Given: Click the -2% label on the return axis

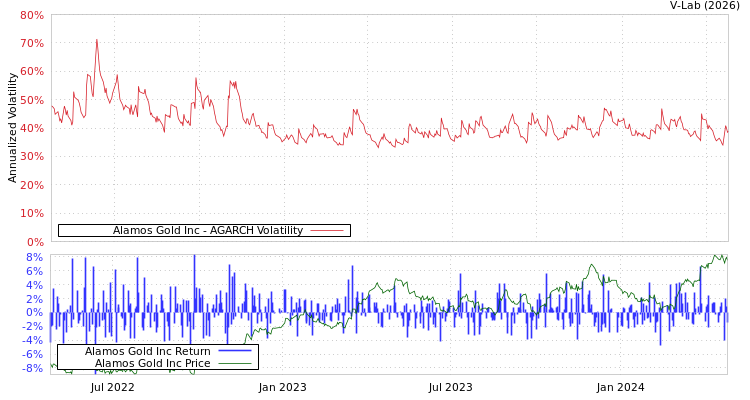Looking at the screenshot, I should pos(33,326).
